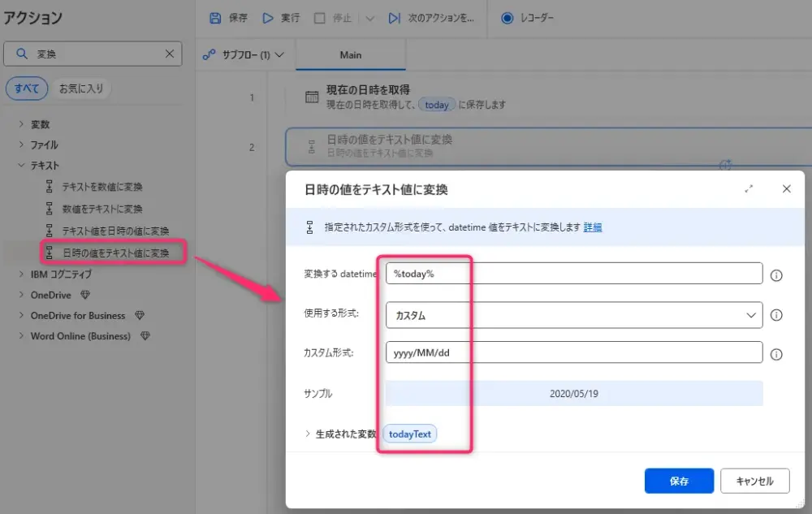Select テキストを数値に変換 action
Screen dimensions: 812x514
point(102,187)
